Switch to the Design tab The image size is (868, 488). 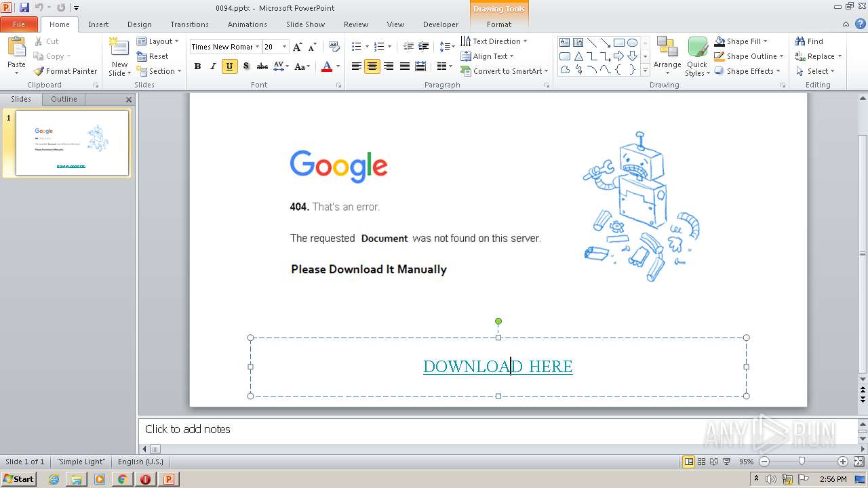[x=140, y=24]
